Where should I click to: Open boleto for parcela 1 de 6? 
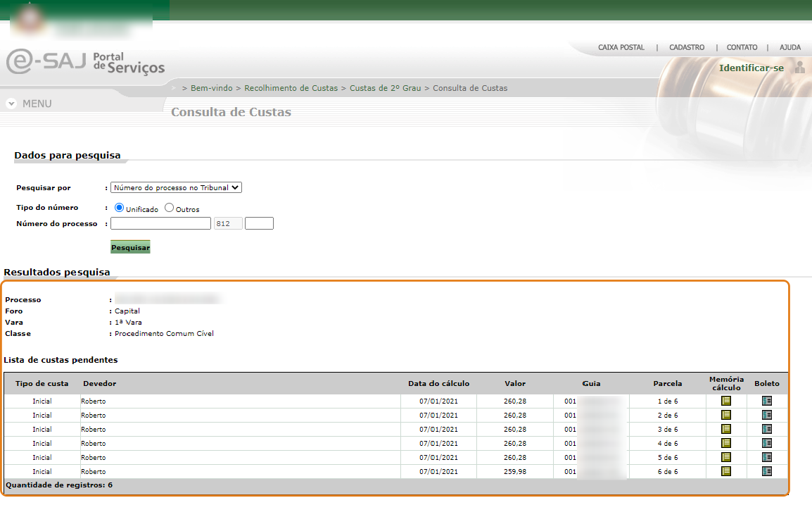[x=767, y=401]
